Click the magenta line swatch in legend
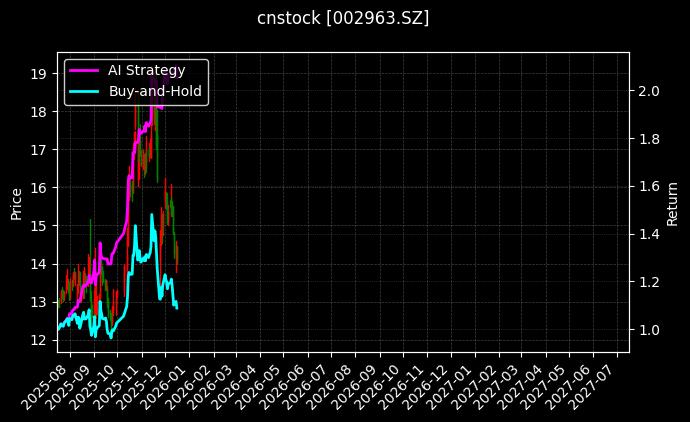The width and height of the screenshot is (690, 422). click(84, 70)
